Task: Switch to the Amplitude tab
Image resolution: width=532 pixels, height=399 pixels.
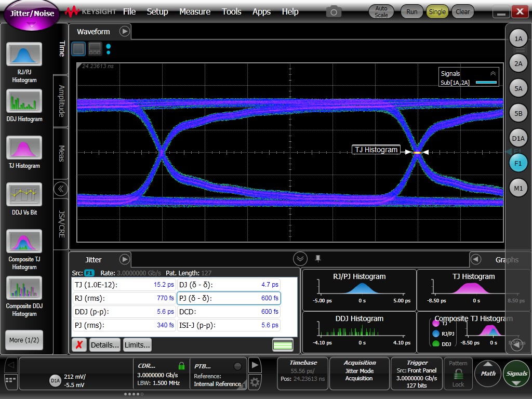Action: 61,101
